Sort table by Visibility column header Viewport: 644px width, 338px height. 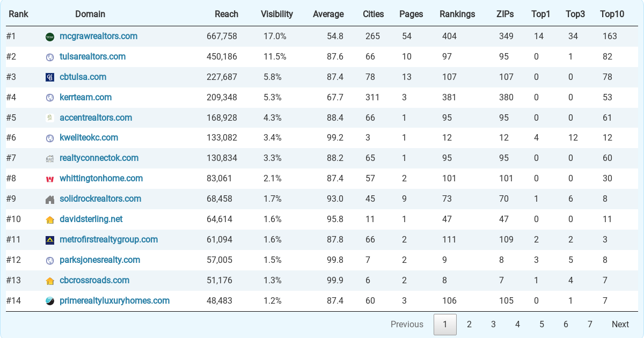[276, 14]
